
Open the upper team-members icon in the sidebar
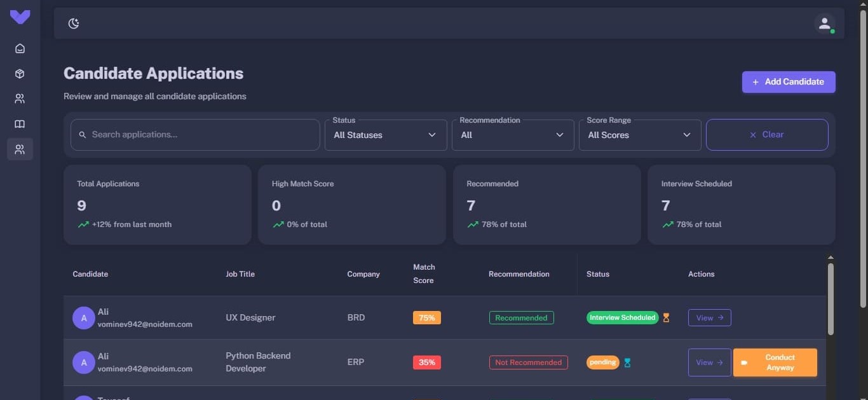point(20,99)
